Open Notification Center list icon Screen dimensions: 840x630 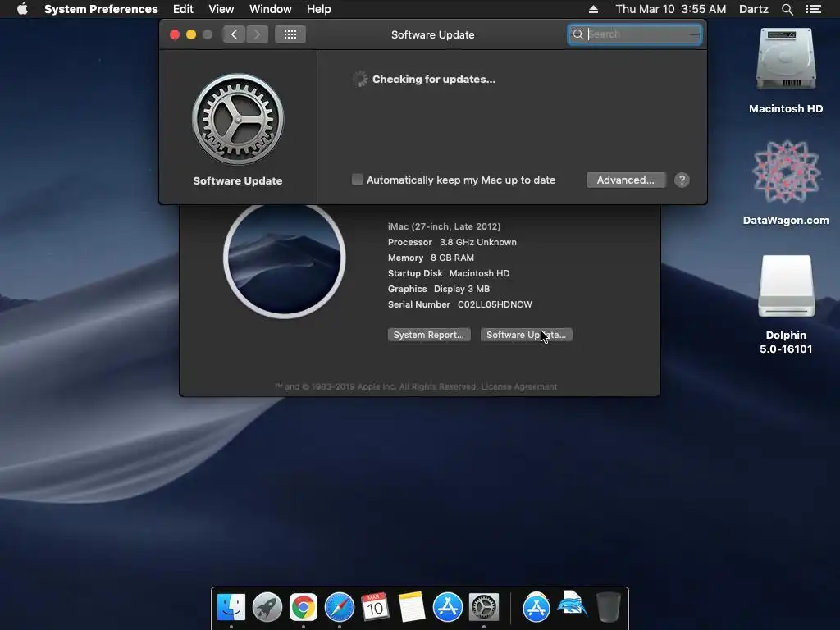pos(813,9)
